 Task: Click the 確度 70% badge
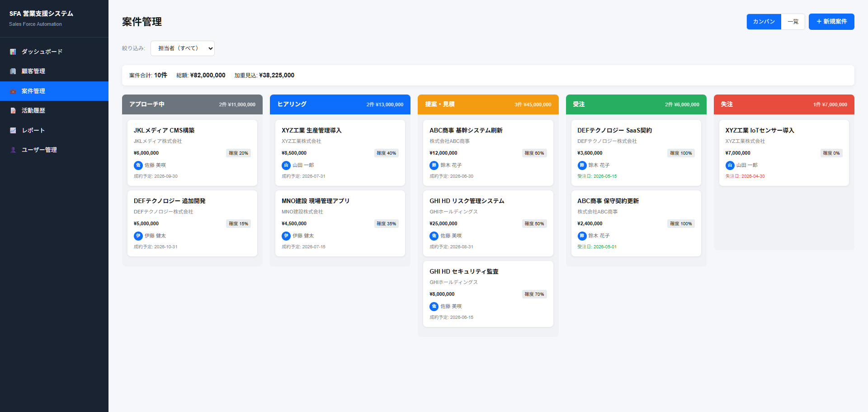coord(534,294)
